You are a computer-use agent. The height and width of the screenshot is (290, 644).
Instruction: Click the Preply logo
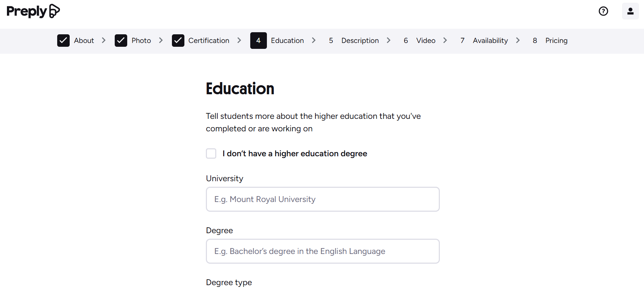(x=33, y=11)
